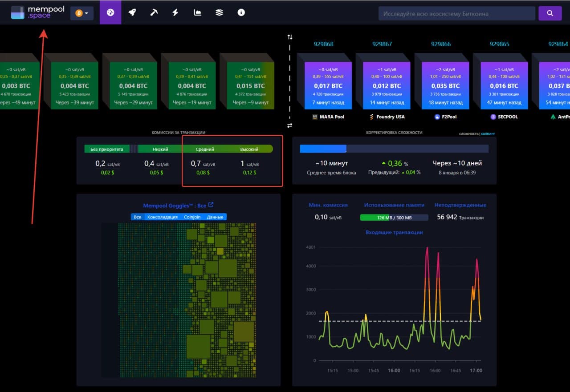
Task: Open mined block with 0,035 BTC
Action: click(445, 85)
